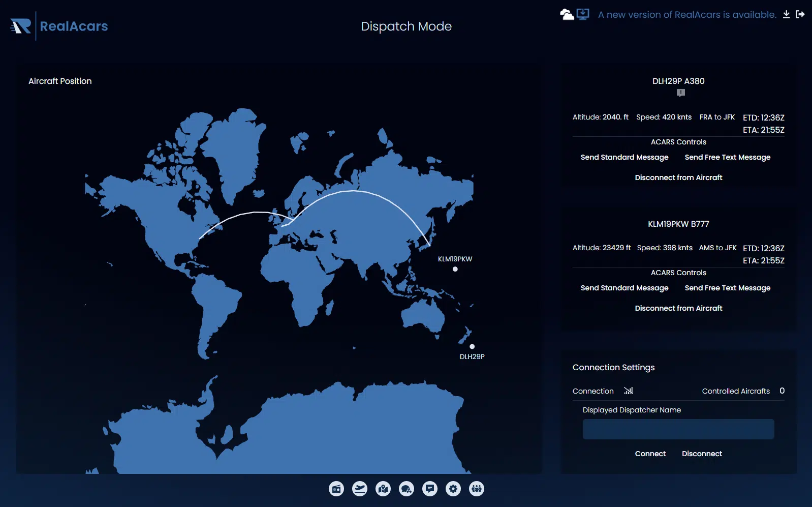Click the connection signal status icon
Screen dimensions: 812x507
click(x=629, y=391)
